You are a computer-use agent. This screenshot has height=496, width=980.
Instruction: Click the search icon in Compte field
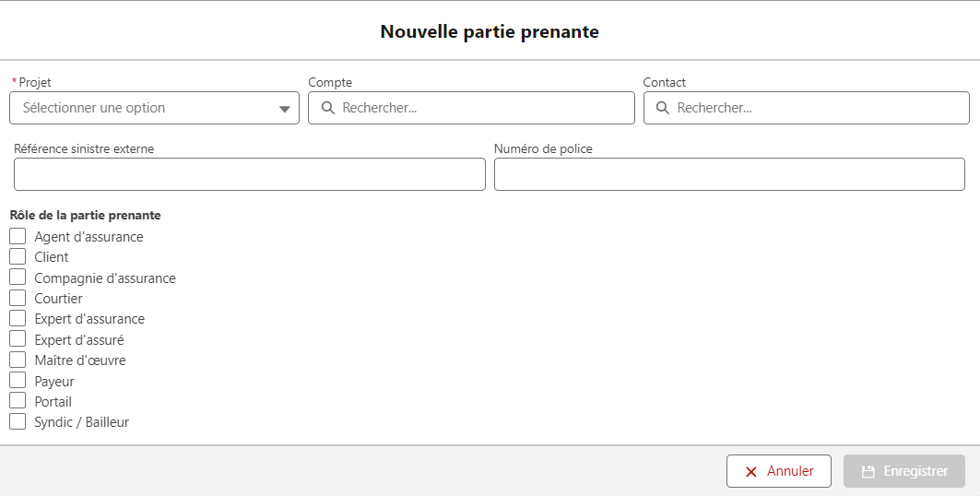click(x=328, y=108)
